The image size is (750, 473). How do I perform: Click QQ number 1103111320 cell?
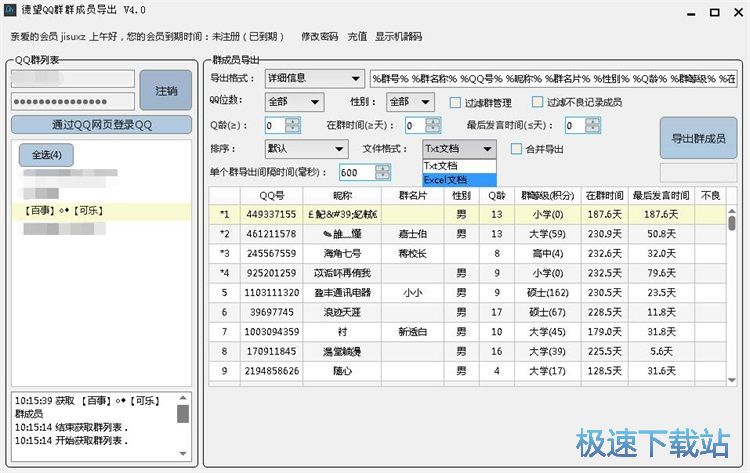271,293
